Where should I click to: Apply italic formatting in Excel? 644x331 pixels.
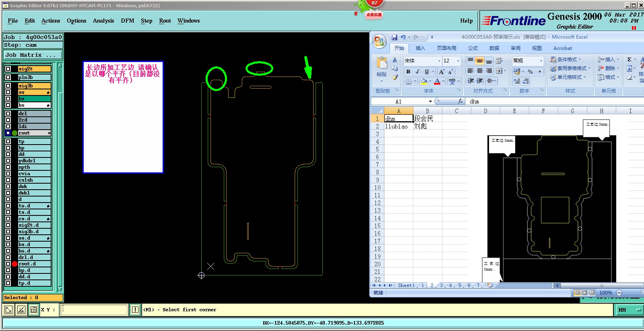(x=417, y=72)
